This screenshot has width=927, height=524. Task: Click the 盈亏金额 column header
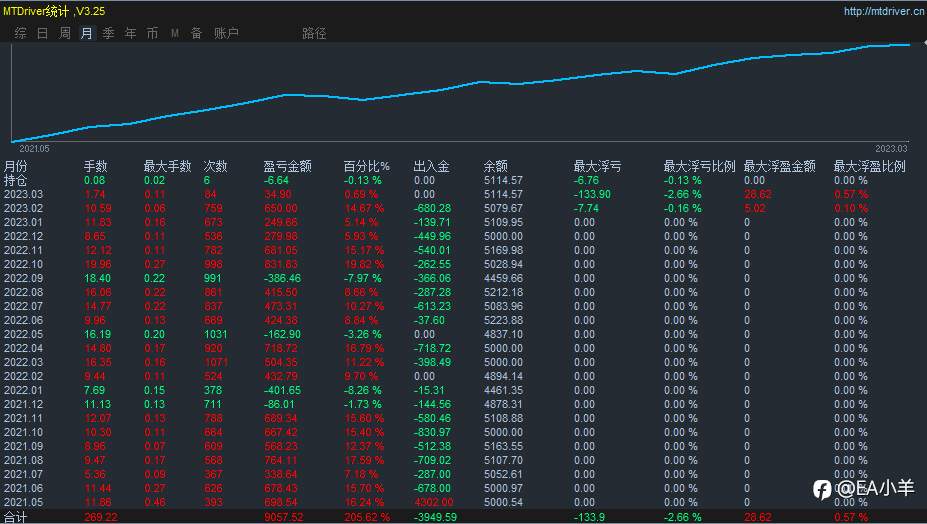click(287, 166)
